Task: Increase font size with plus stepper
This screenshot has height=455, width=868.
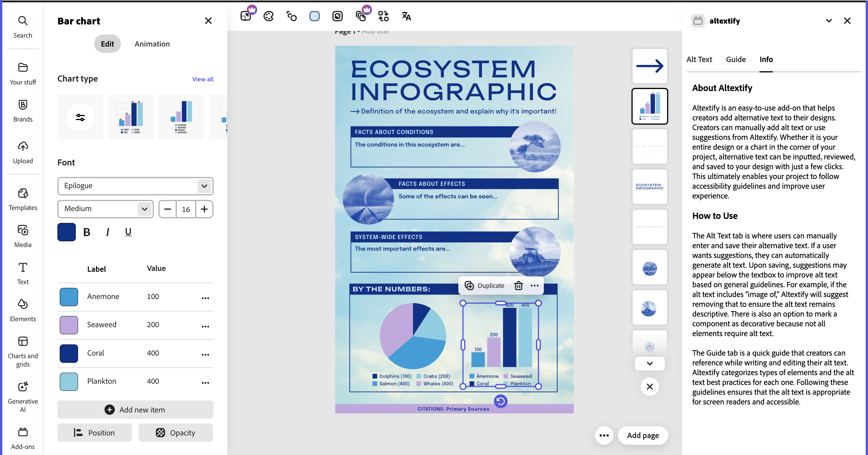Action: [x=204, y=209]
